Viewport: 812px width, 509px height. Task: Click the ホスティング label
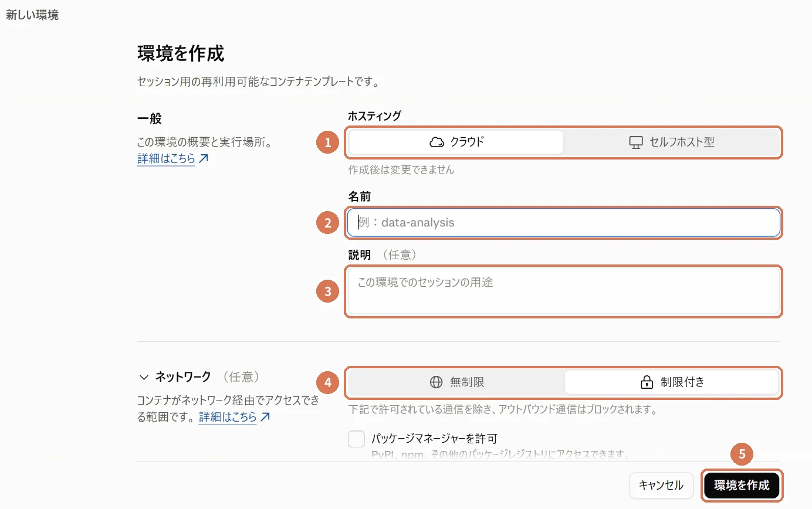pyautogui.click(x=375, y=116)
